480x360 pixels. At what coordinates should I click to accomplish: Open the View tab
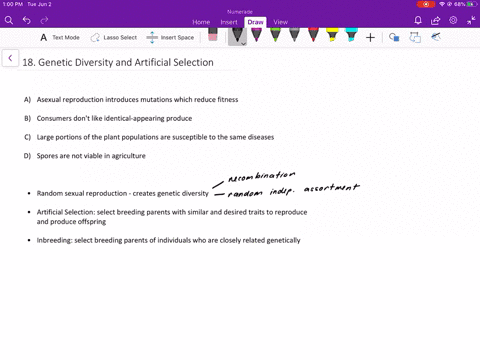pos(281,22)
